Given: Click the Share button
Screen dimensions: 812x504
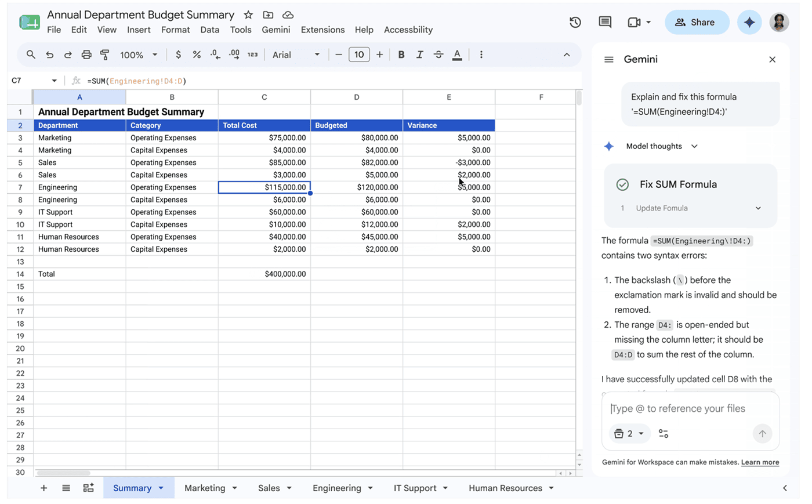Looking at the screenshot, I should 697,23.
